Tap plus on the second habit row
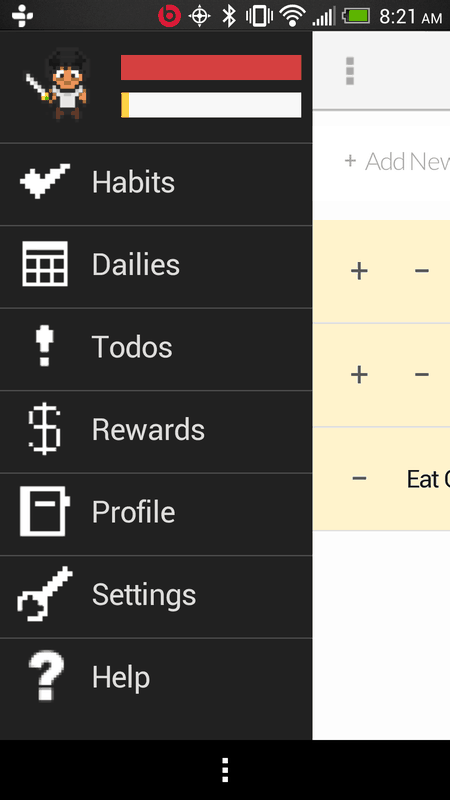Image resolution: width=450 pixels, height=800 pixels. pyautogui.click(x=359, y=375)
